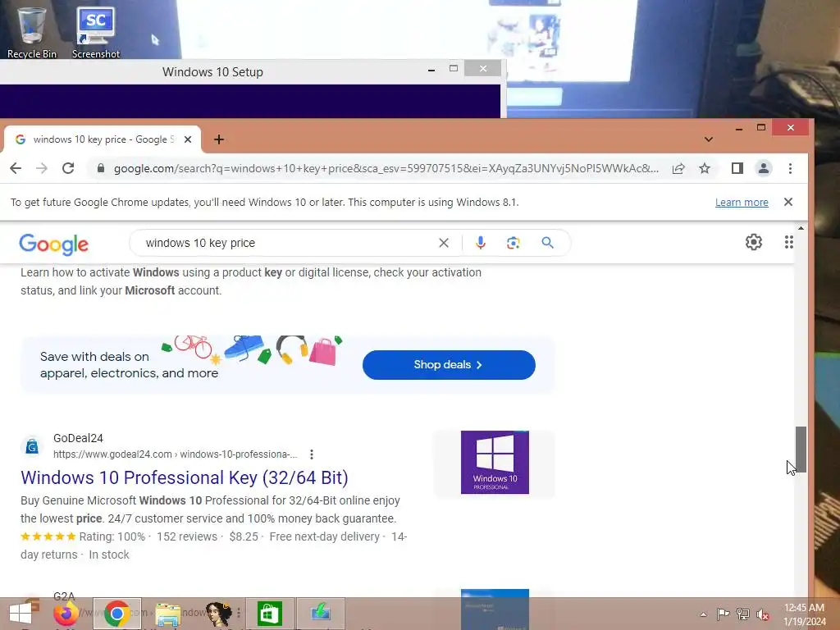Open Chrome side panel

pyautogui.click(x=737, y=168)
